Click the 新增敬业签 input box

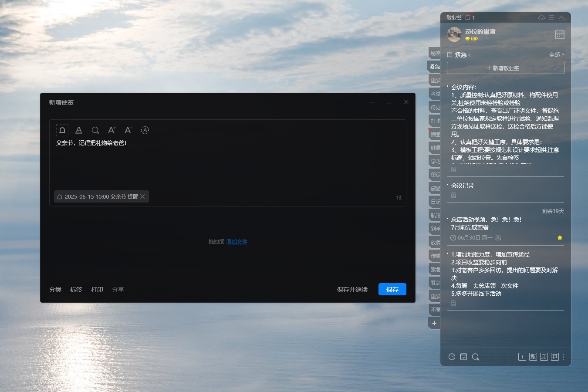tap(505, 68)
